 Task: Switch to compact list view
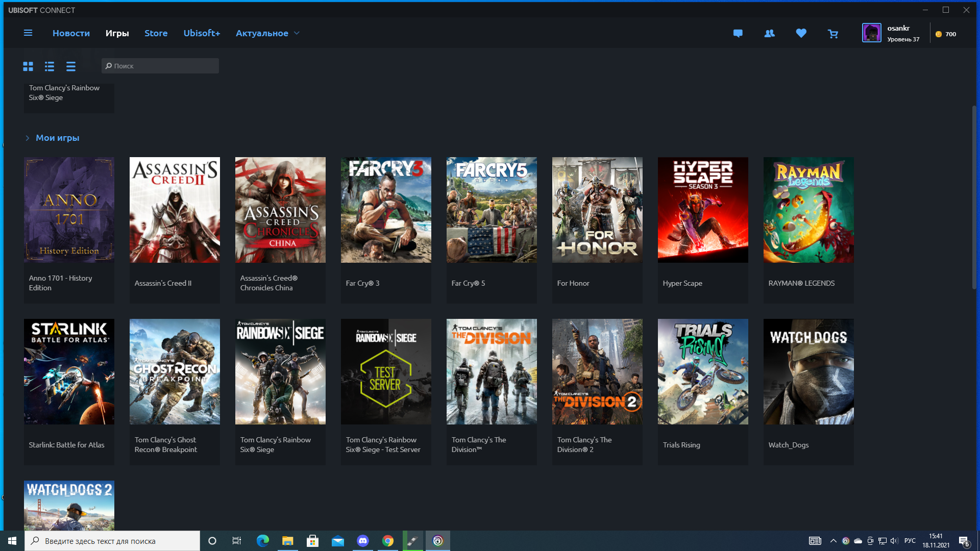click(x=71, y=66)
